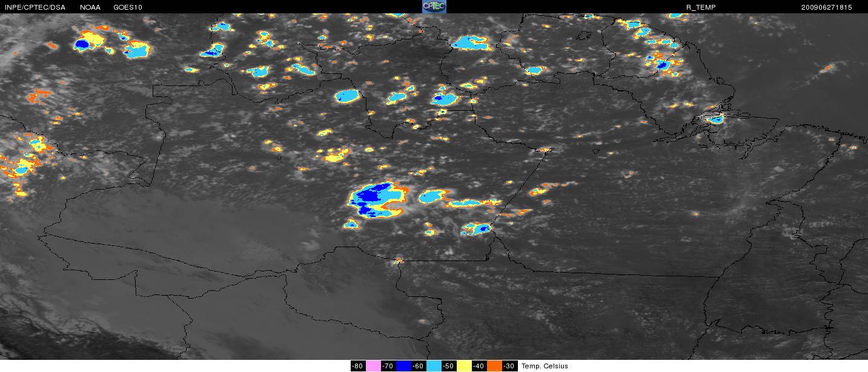Click the -50 legend value

click(449, 366)
